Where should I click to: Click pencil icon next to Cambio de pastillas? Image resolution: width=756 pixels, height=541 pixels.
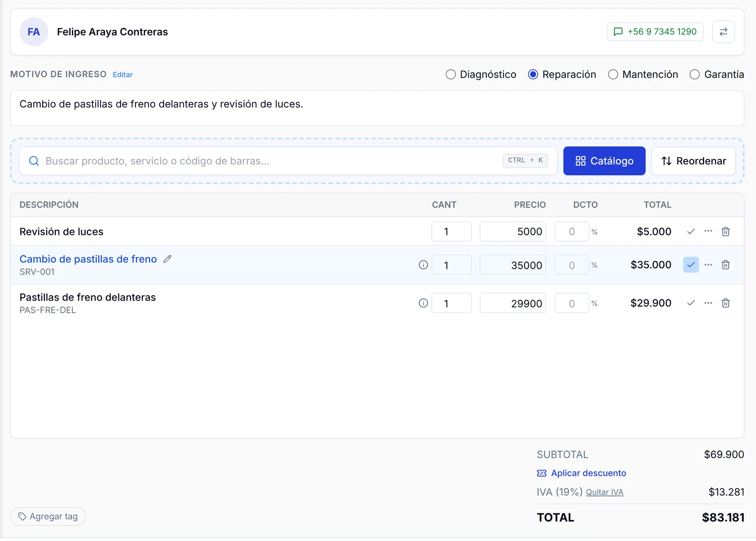click(167, 259)
